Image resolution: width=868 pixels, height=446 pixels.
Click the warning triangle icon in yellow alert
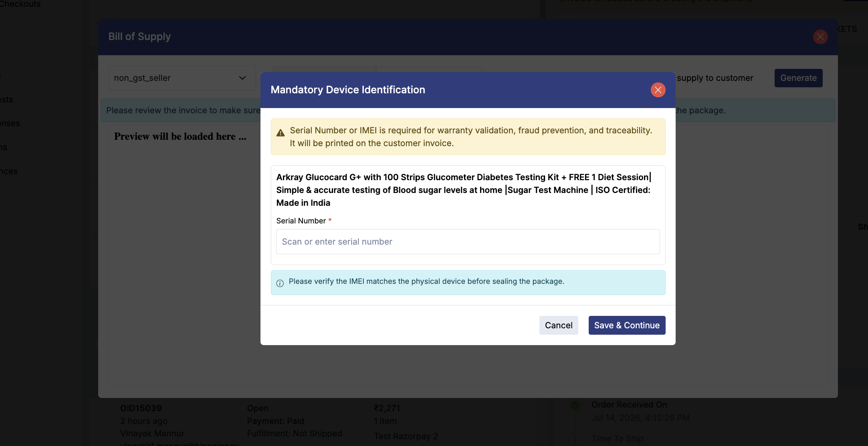point(281,133)
